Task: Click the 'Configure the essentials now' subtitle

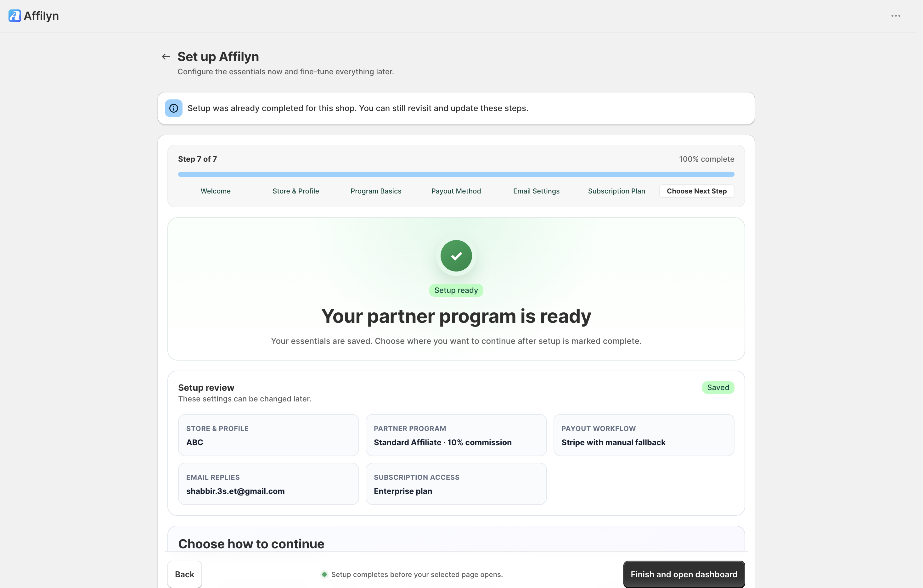Action: pos(285,72)
